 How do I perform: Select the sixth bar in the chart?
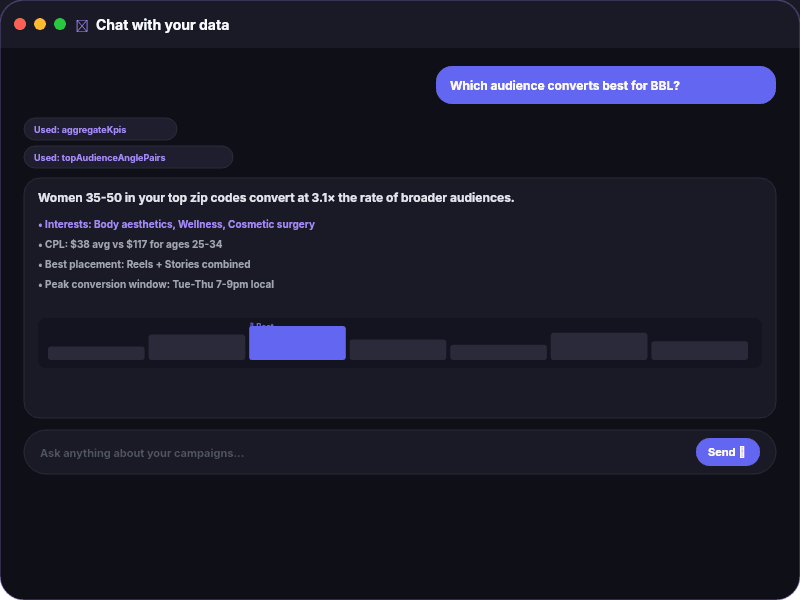(x=599, y=346)
